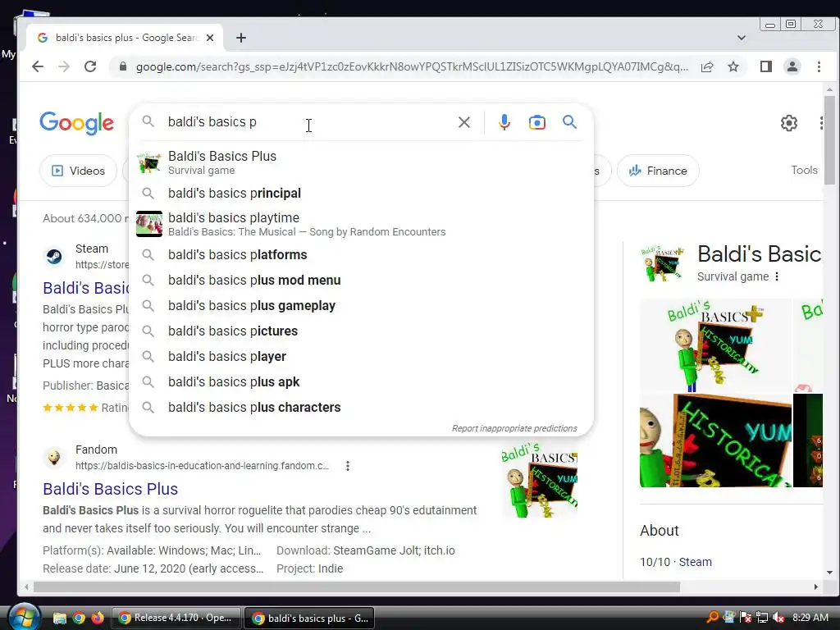Open the knowledge panel three-dot menu
The image size is (840, 630).
click(777, 276)
